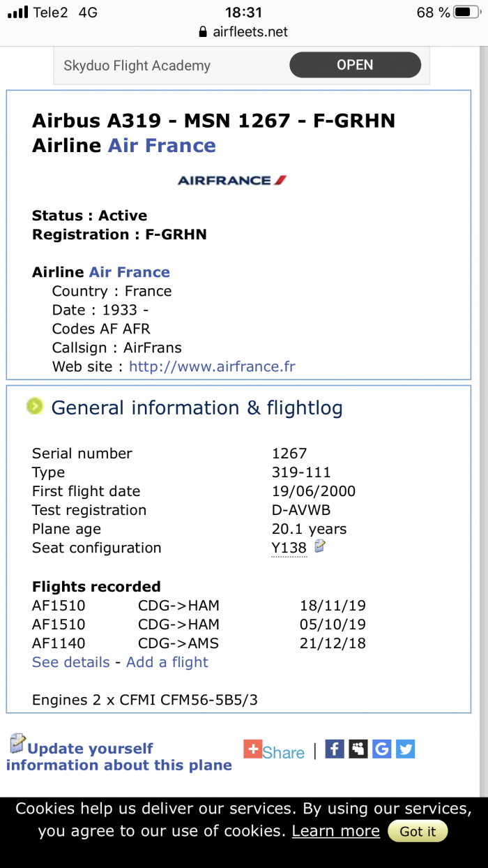Image resolution: width=488 pixels, height=868 pixels.
Task: Click the Add a flight link
Action: [167, 662]
